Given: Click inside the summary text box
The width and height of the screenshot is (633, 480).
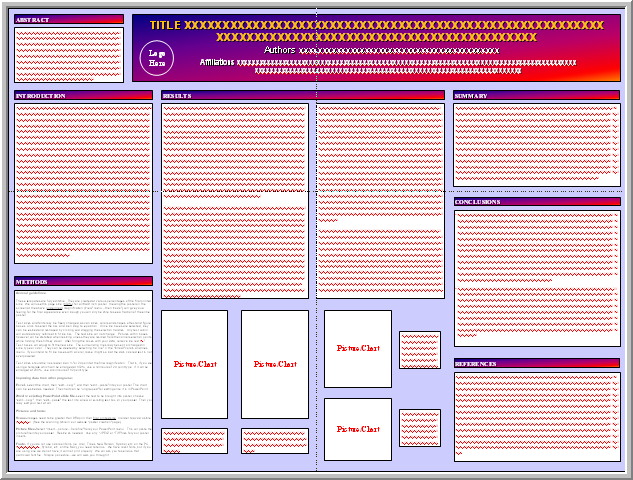Looking at the screenshot, I should (536, 145).
